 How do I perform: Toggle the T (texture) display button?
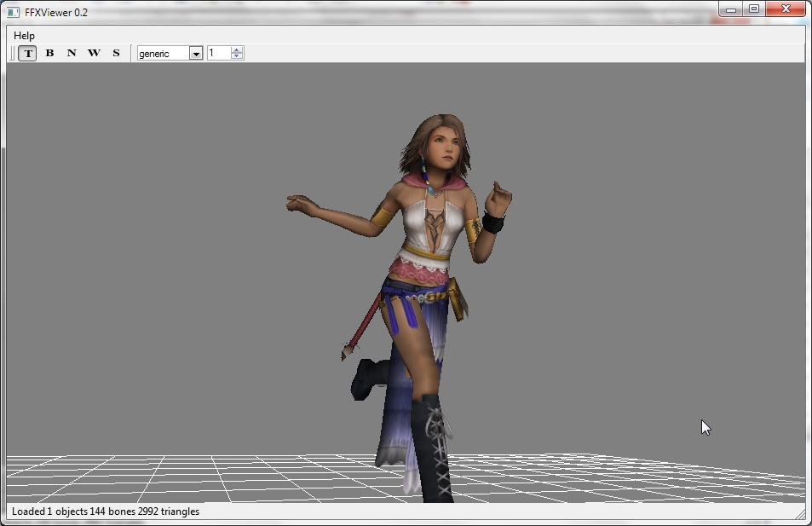click(x=27, y=54)
